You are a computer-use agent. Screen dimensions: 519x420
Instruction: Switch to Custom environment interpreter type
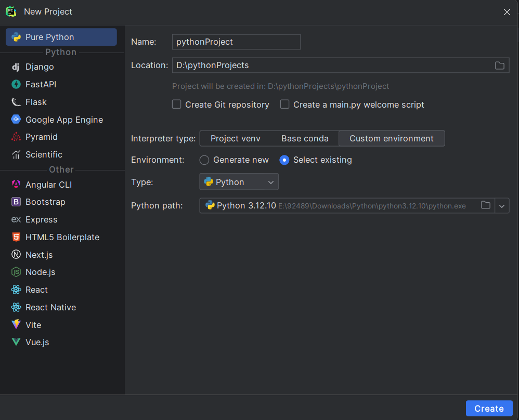point(392,138)
